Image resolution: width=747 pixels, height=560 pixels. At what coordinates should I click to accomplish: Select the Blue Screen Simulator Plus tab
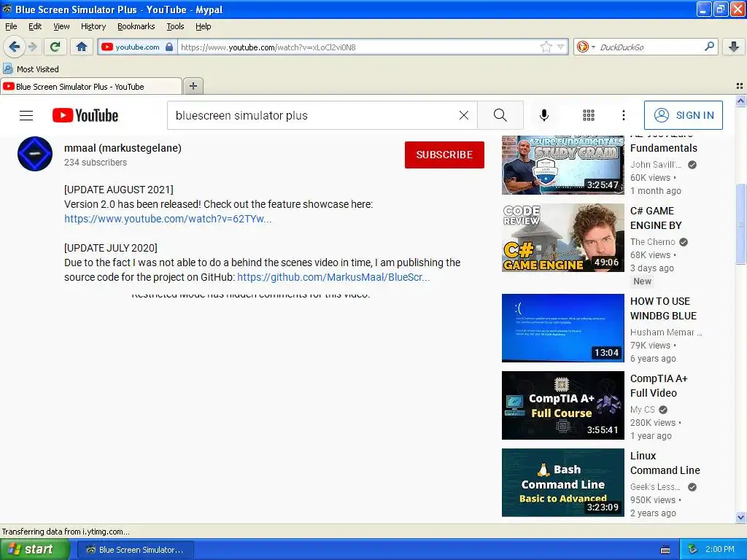pyautogui.click(x=91, y=86)
